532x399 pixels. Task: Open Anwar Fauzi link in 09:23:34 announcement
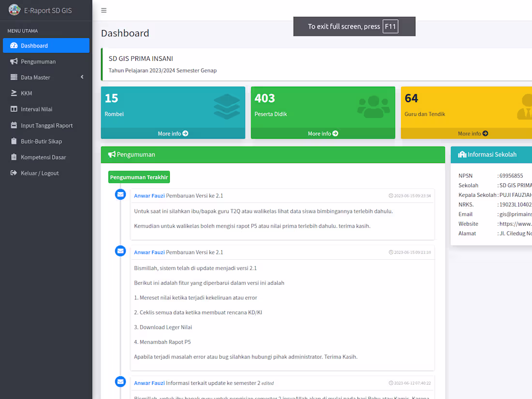click(149, 196)
